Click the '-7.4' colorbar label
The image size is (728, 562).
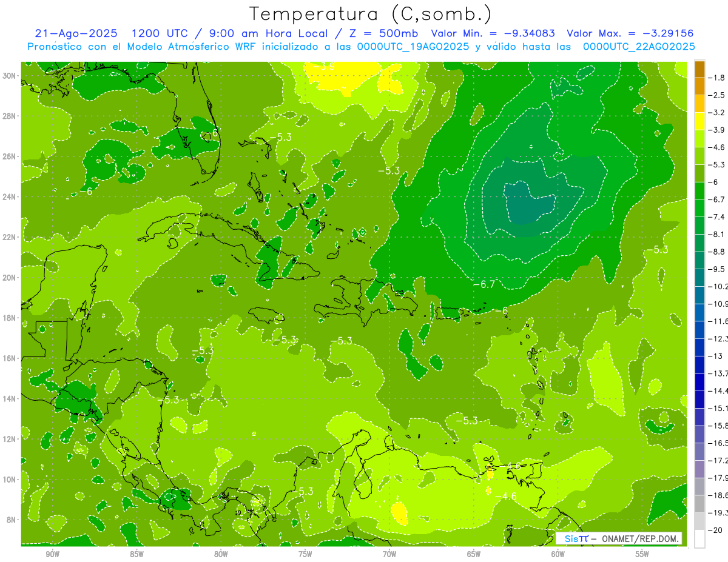coord(716,216)
